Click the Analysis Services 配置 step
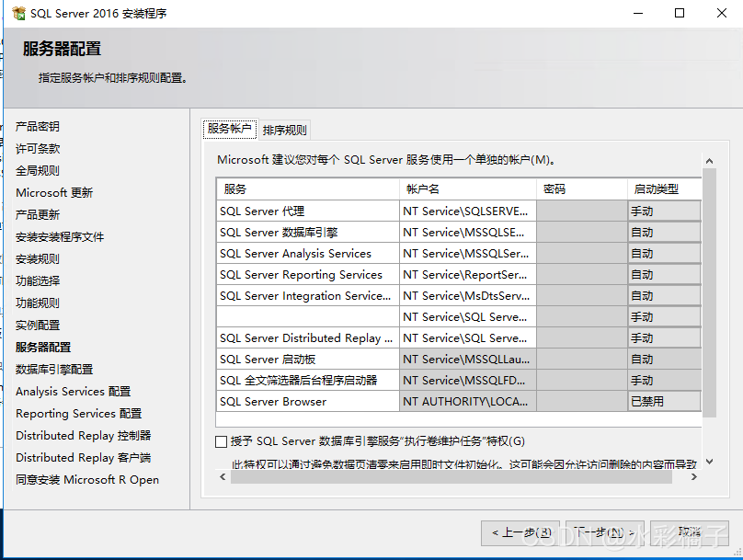 pos(73,392)
